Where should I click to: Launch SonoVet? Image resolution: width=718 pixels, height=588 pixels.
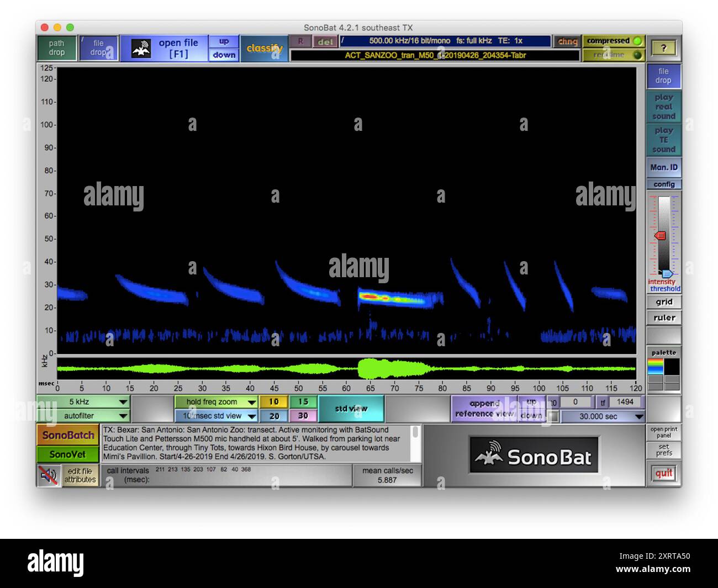coord(68,454)
